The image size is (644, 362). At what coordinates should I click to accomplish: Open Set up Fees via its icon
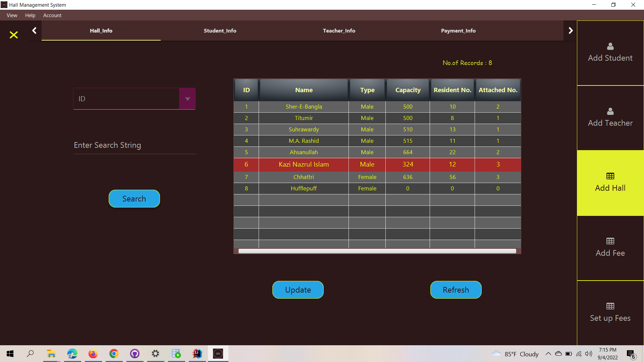tap(610, 306)
